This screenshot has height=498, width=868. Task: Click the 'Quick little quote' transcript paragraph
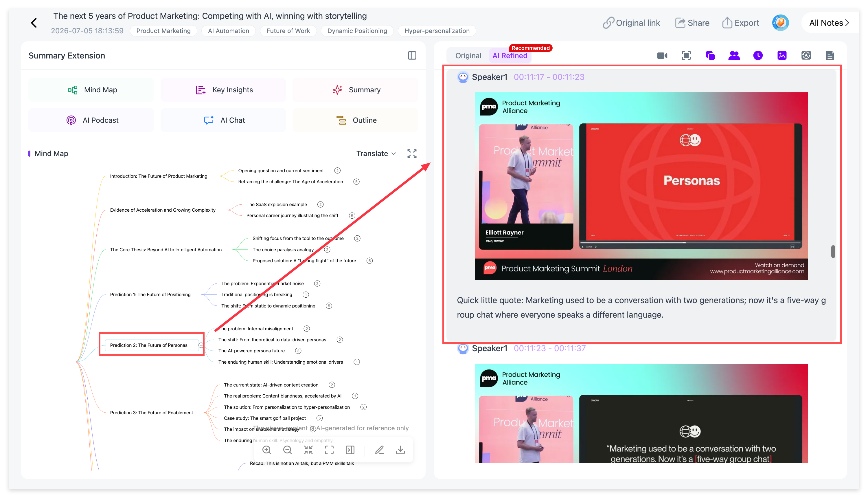641,307
